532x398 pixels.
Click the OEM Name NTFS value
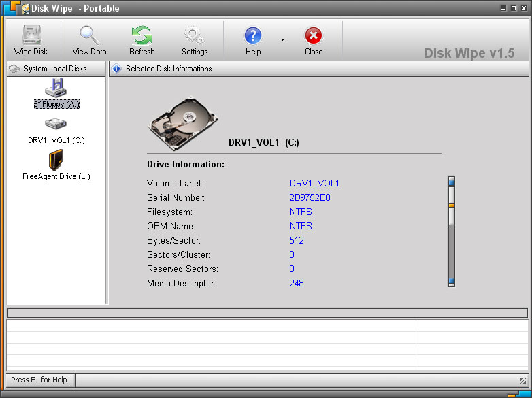(301, 226)
